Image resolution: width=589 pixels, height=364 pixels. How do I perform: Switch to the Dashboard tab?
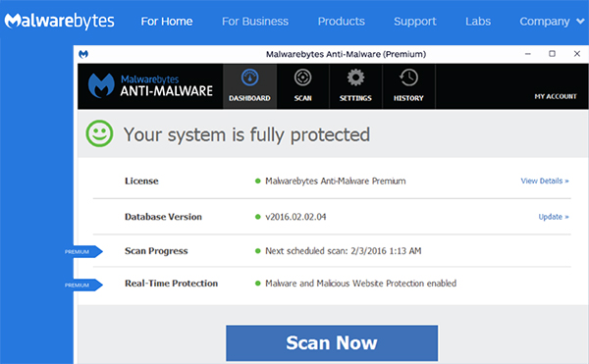click(x=249, y=86)
